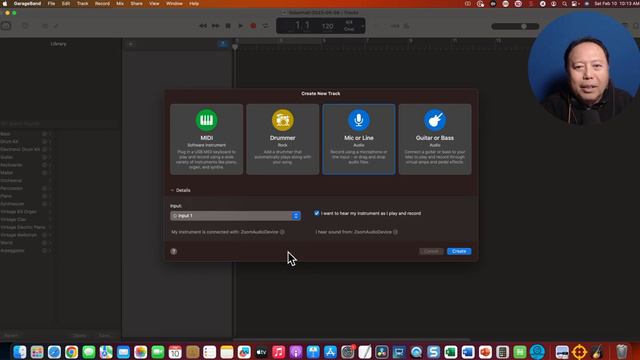Select Arpeggiator in the Library list
Screen dimensions: 640x360
(12, 251)
